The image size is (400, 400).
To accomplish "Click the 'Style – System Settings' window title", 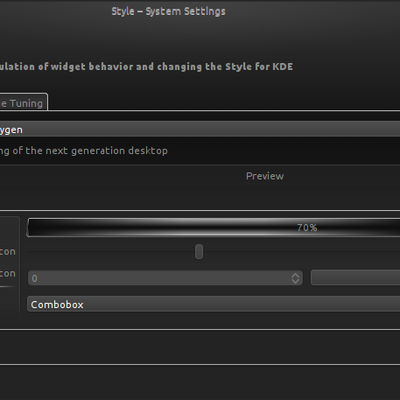I will tap(168, 11).
